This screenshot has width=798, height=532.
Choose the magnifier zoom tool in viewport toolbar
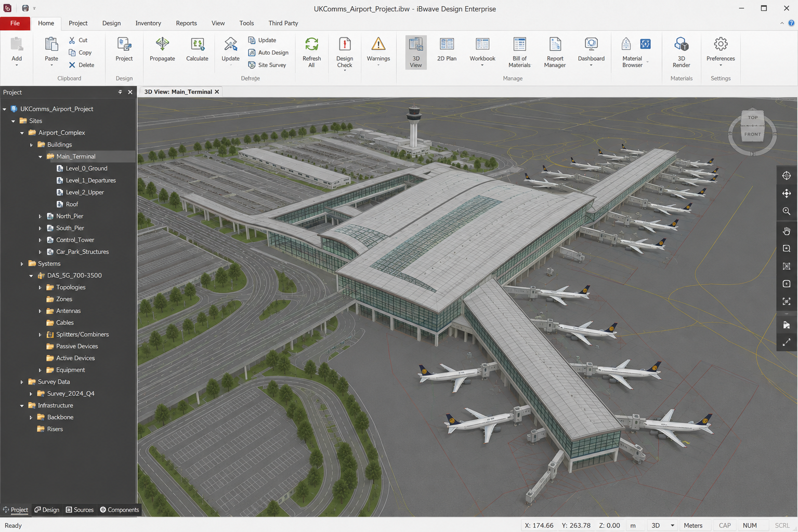coord(787,211)
